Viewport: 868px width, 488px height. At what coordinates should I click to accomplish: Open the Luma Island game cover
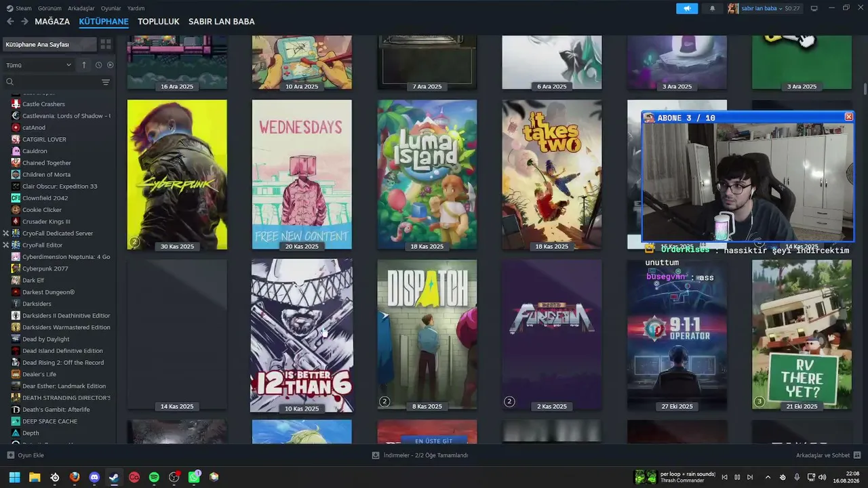[x=427, y=175]
